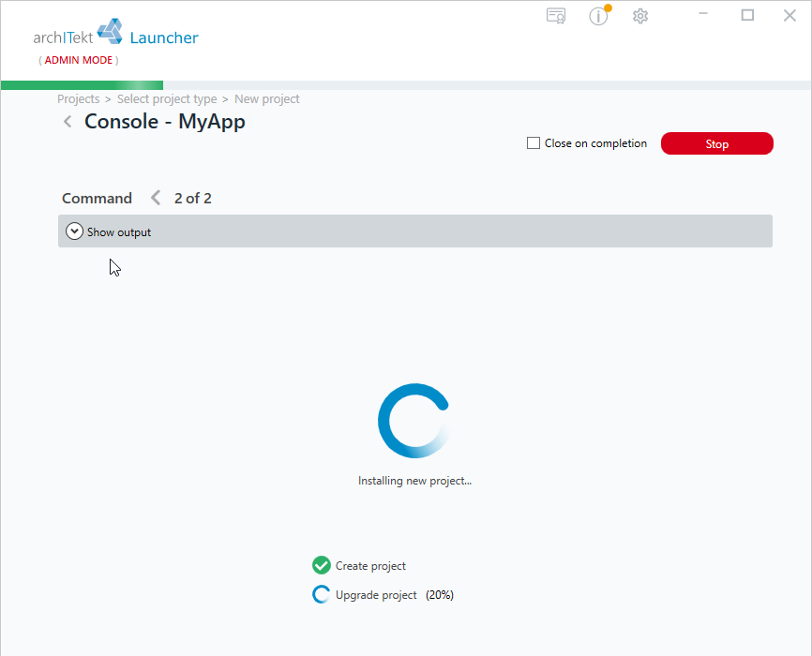
Task: Click the Upgrade project step label
Action: (x=376, y=595)
